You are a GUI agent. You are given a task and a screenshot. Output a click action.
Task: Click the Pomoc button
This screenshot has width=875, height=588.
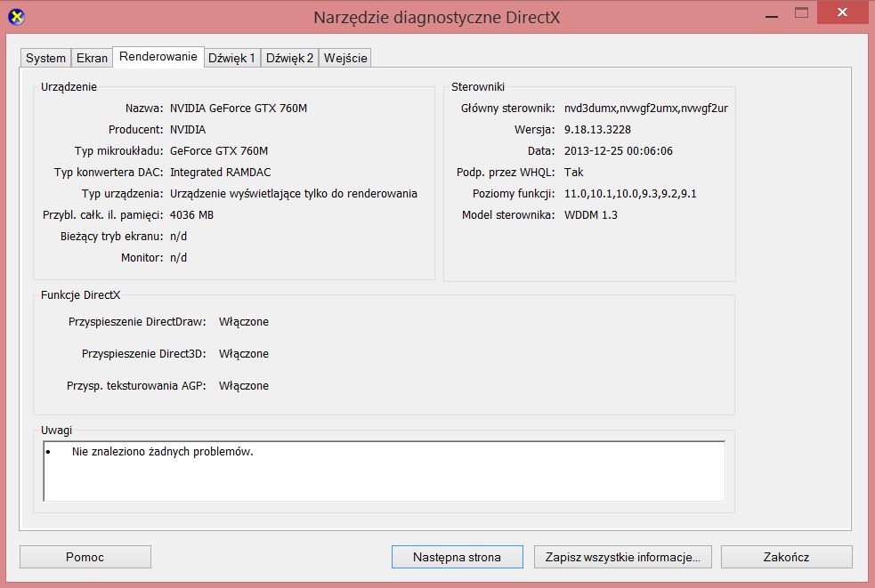pos(85,557)
